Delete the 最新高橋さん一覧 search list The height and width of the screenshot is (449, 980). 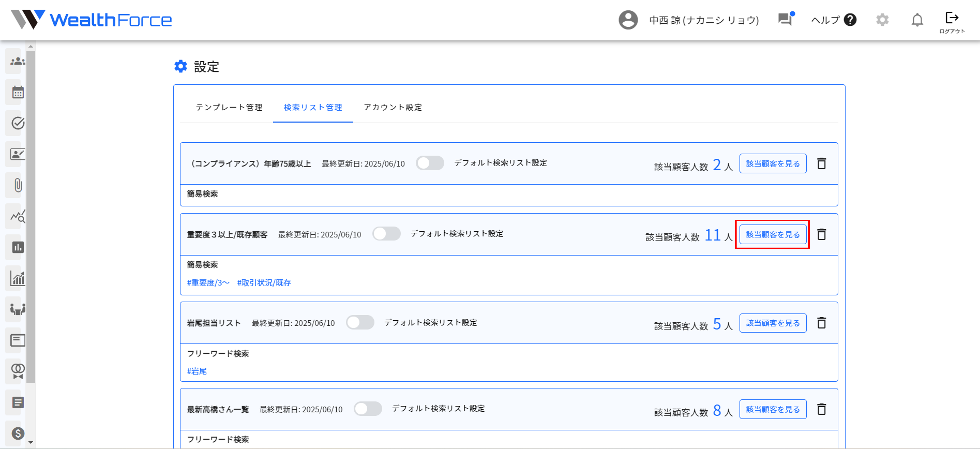pos(821,409)
